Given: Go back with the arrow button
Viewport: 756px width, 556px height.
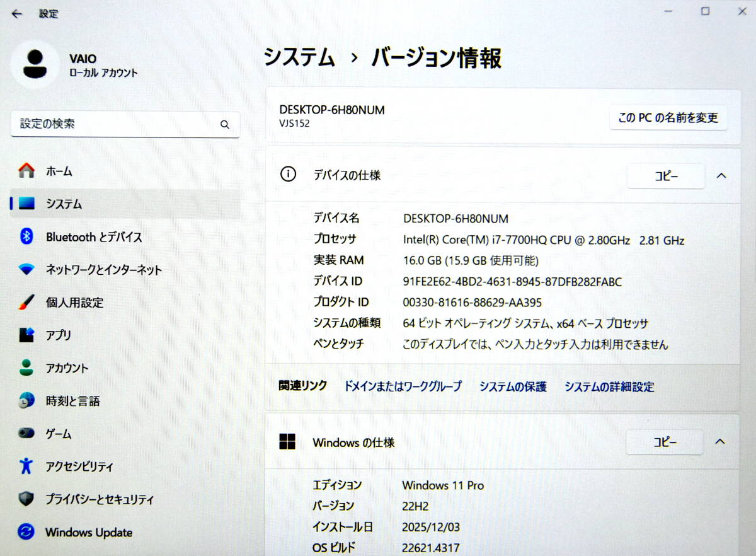Looking at the screenshot, I should coord(17,13).
